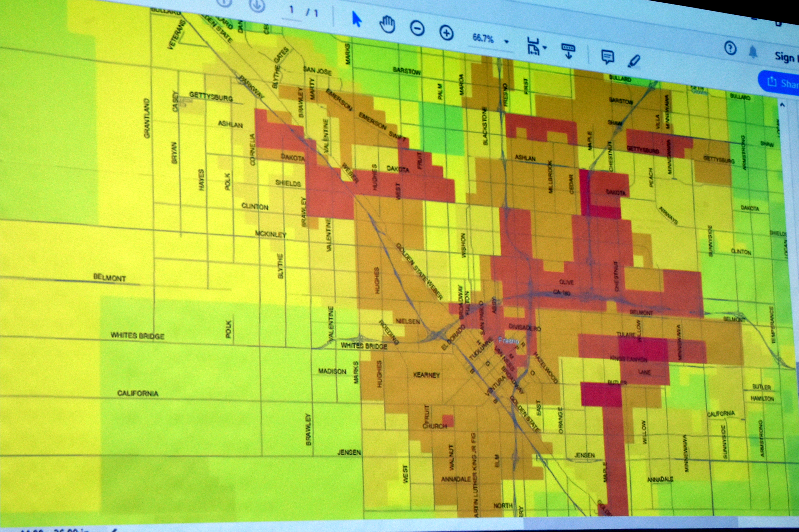
Task: Click the zoom in plus icon
Action: tap(446, 33)
